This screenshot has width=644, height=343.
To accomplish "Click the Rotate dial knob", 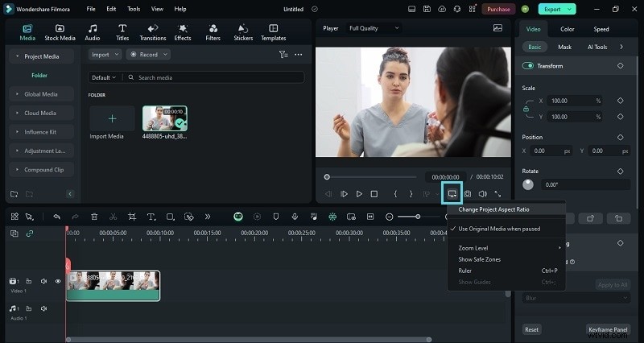I will 528,184.
